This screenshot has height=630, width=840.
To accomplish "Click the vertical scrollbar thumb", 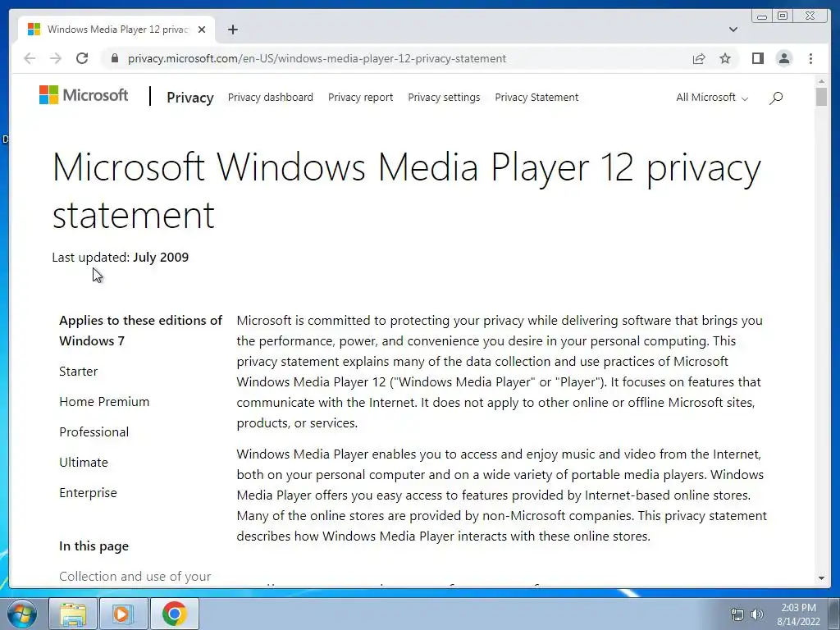I will coord(821,97).
